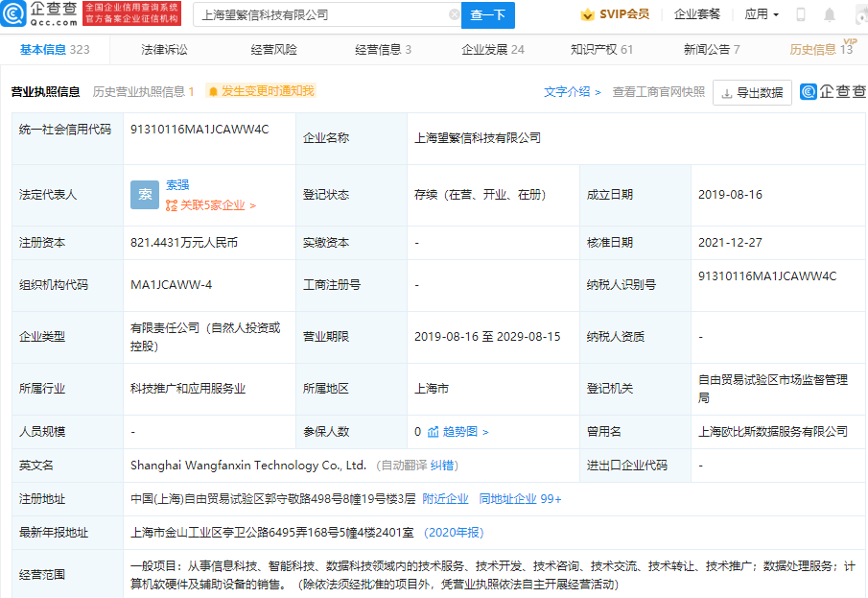The height and width of the screenshot is (598, 868).
Task: Select the industry 科技推广和应用服务业
Action: (x=188, y=389)
